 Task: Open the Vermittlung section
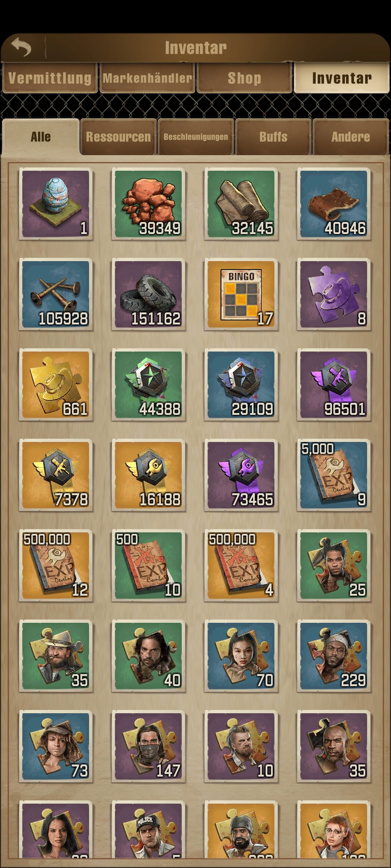click(50, 78)
